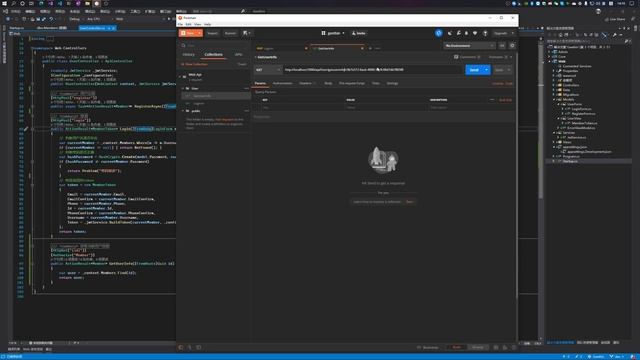Click the Invite button
Image resolution: width=640 pixels, height=360 pixels.
point(359,33)
